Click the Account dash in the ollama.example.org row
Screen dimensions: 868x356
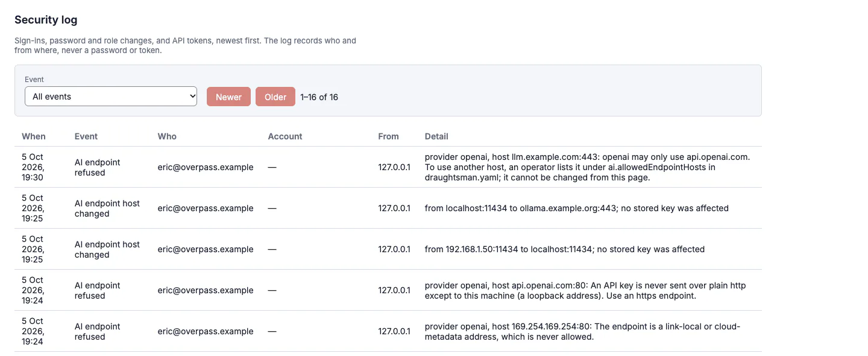(x=272, y=208)
